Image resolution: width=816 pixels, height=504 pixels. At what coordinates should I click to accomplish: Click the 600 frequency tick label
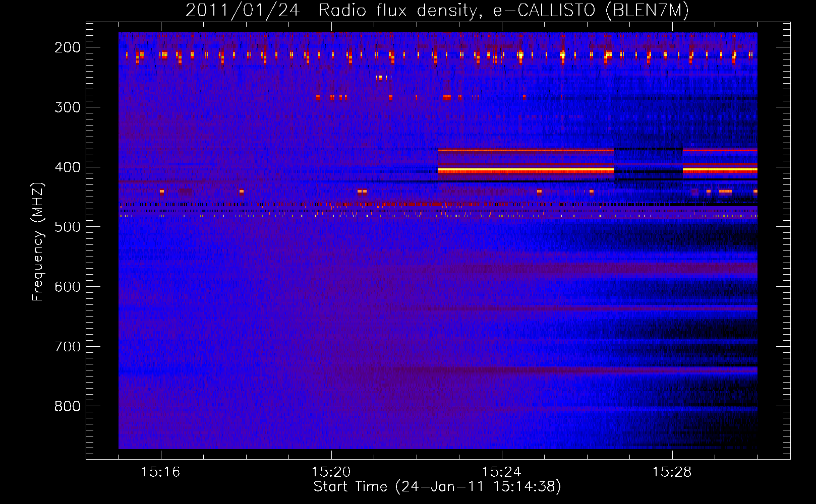(68, 286)
